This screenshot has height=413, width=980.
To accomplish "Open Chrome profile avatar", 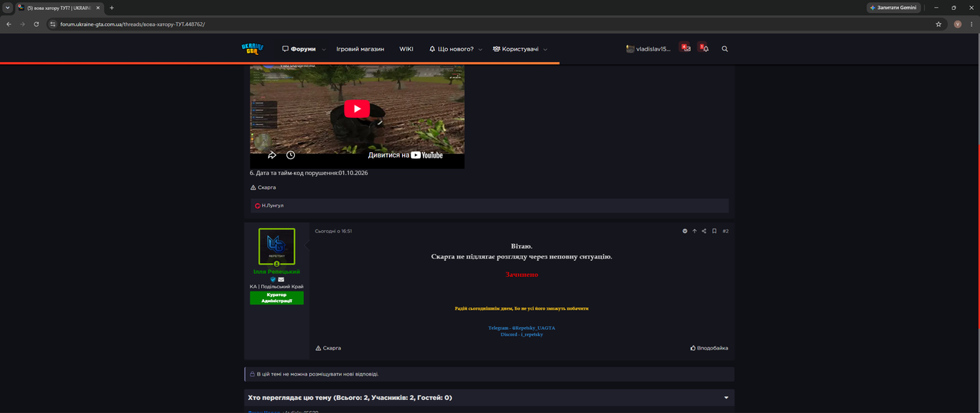I will [957, 24].
